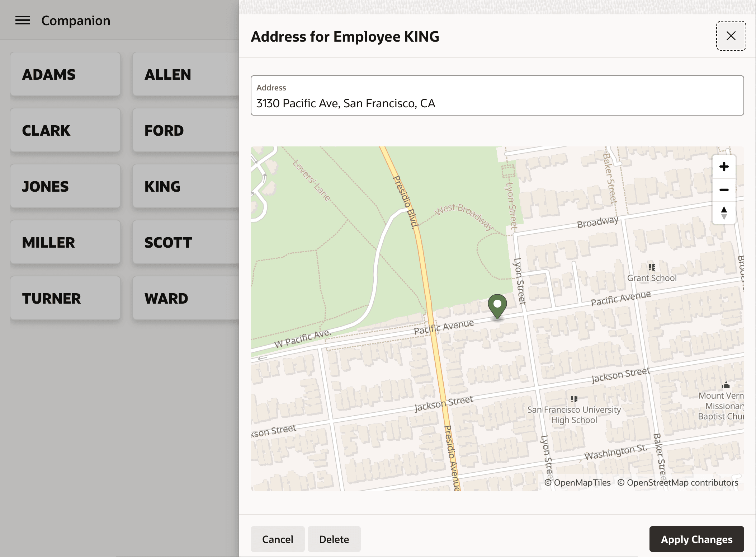756x557 pixels.
Task: Open the FORD employee card
Action: 186,130
